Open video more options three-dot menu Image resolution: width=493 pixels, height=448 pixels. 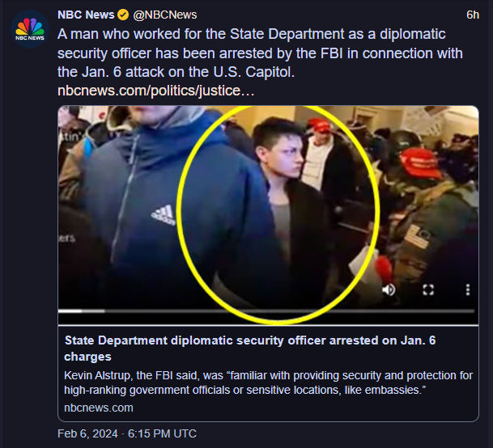tap(467, 289)
